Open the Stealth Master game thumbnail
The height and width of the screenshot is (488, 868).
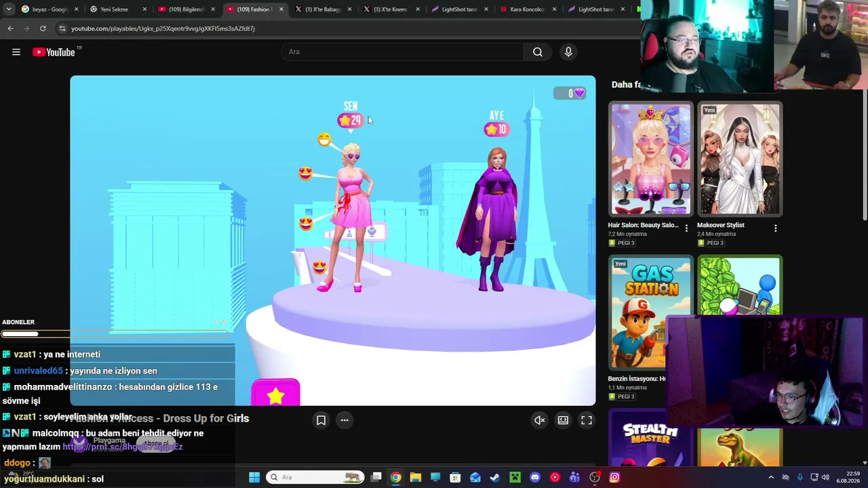coord(650,439)
